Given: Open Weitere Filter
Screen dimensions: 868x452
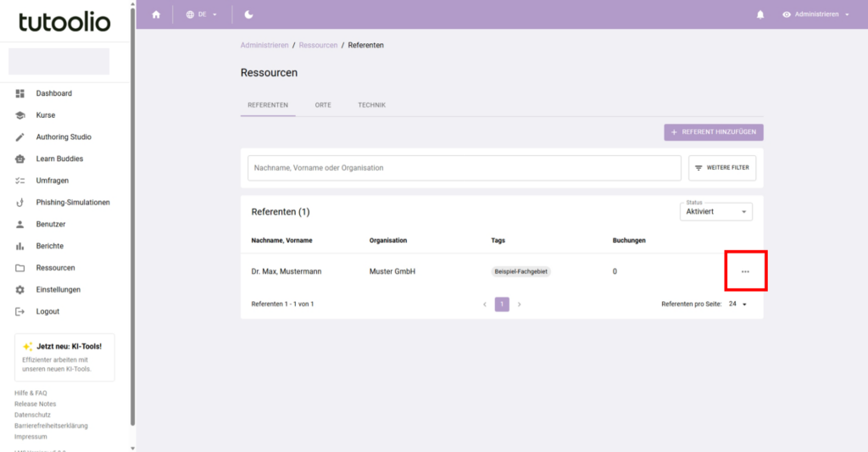Looking at the screenshot, I should [722, 168].
